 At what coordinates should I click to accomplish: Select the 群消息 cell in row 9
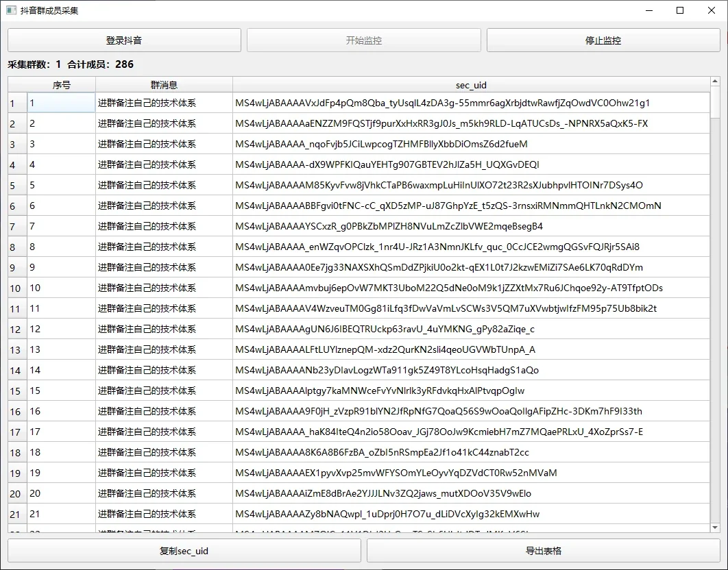[164, 267]
